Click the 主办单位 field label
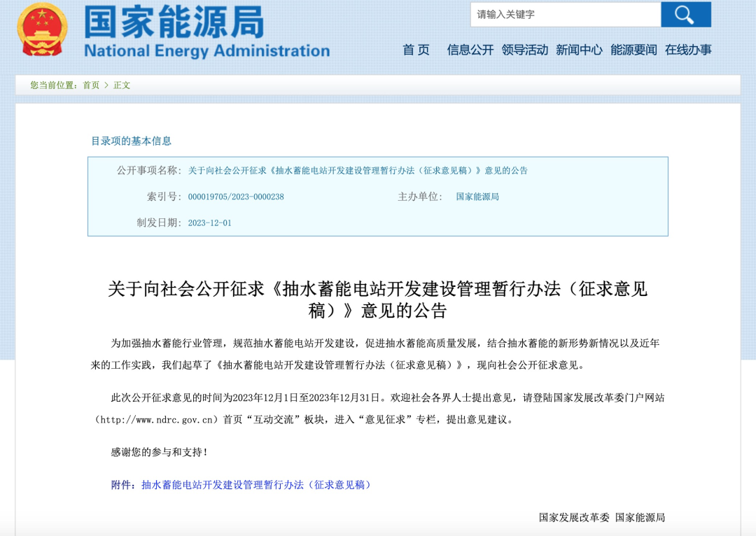Screen dimensions: 756x536 [x=420, y=197]
